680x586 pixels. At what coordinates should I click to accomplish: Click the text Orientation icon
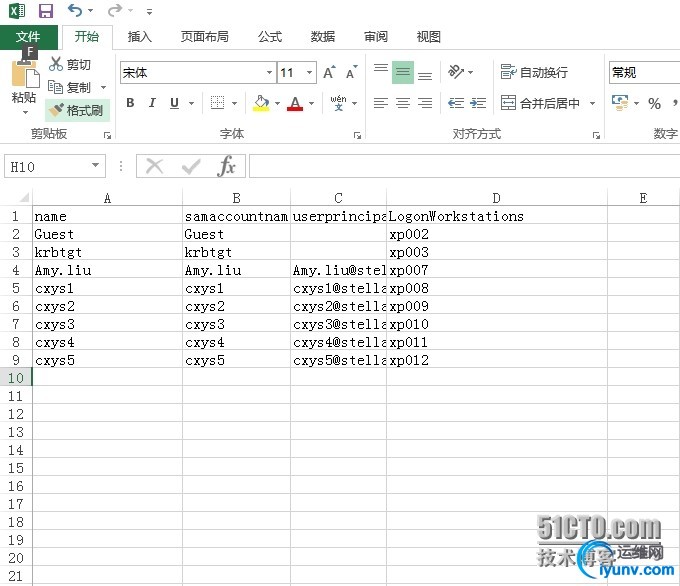pos(456,72)
